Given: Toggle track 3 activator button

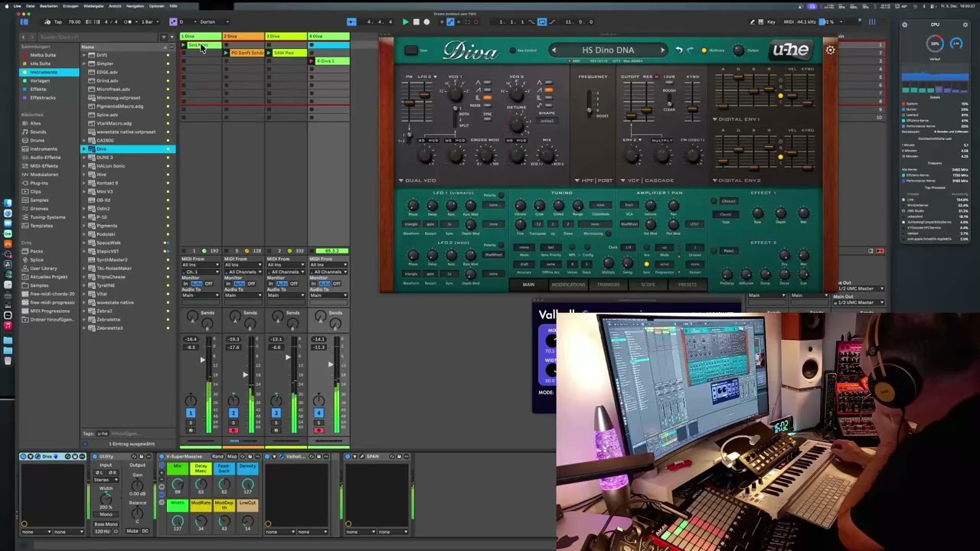Looking at the screenshot, I should (x=276, y=413).
